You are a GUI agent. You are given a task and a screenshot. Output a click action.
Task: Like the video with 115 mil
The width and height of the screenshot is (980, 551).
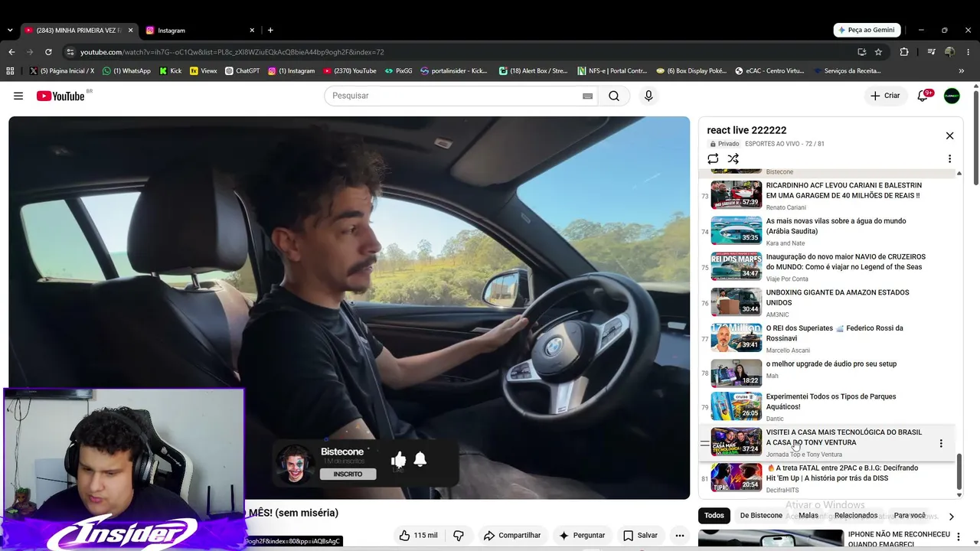[x=417, y=536]
